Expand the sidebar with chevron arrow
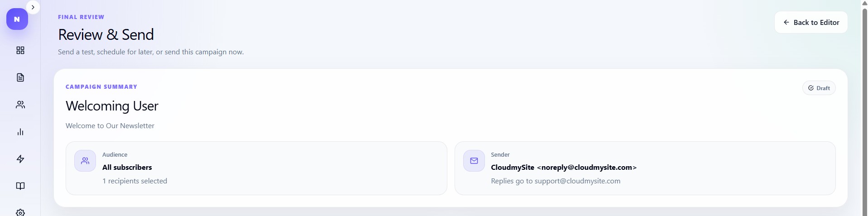868x216 pixels. tap(33, 7)
